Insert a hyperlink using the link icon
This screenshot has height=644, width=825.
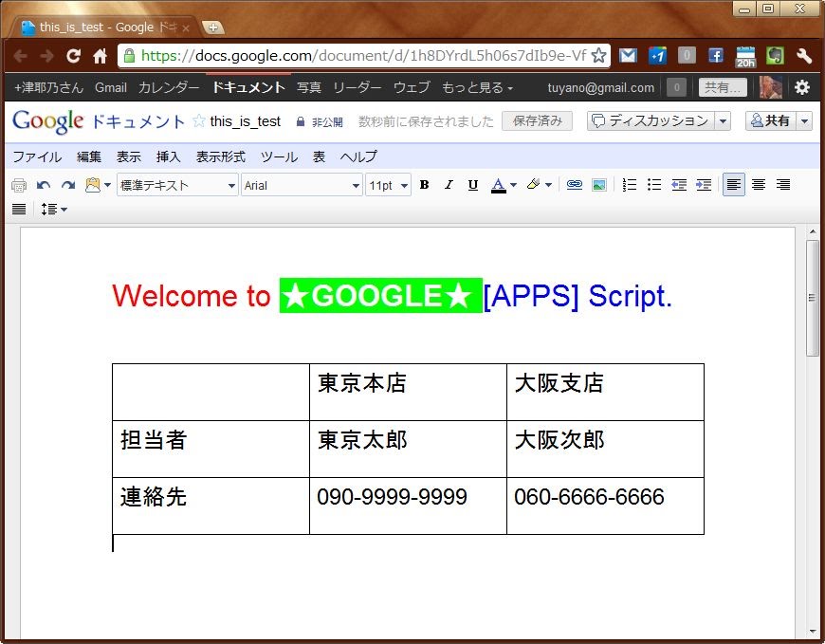tap(574, 185)
